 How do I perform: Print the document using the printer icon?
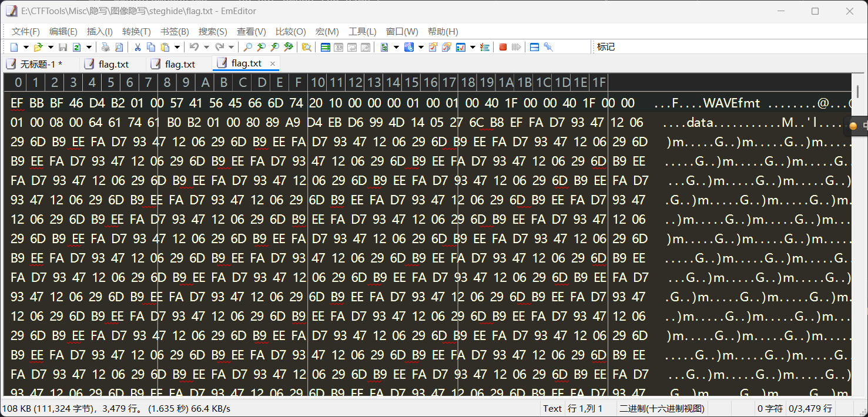[x=105, y=47]
